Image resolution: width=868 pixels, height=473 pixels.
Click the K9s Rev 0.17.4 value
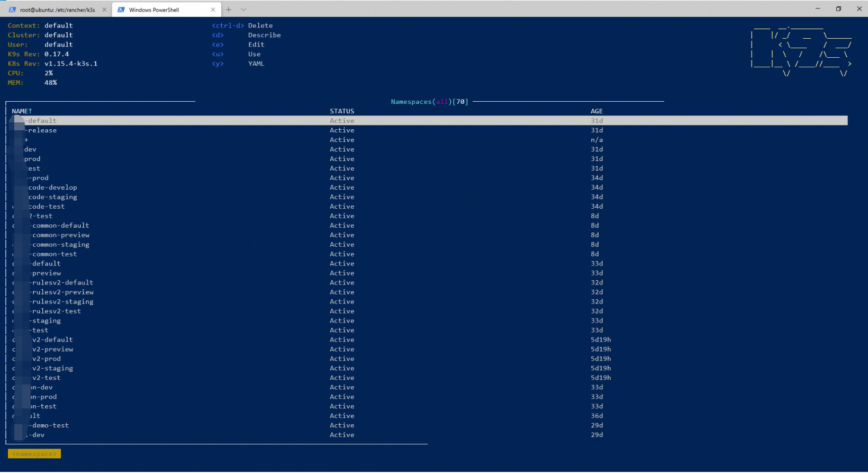57,54
